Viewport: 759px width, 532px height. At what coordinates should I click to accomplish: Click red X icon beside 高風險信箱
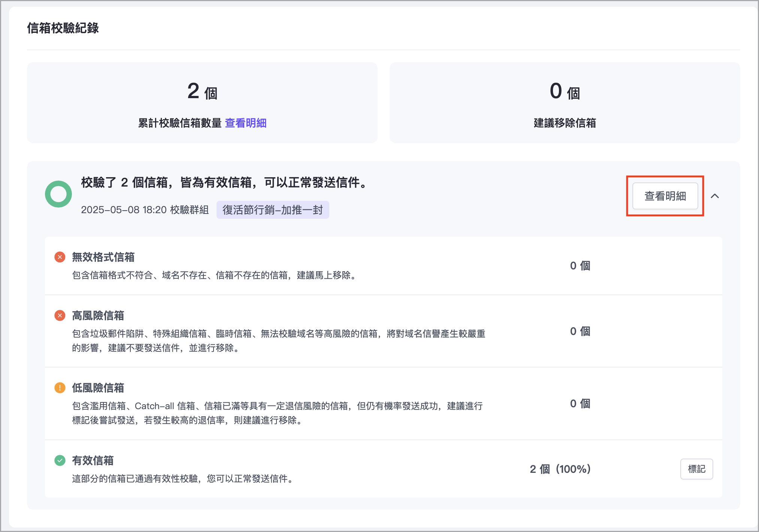[x=60, y=315]
